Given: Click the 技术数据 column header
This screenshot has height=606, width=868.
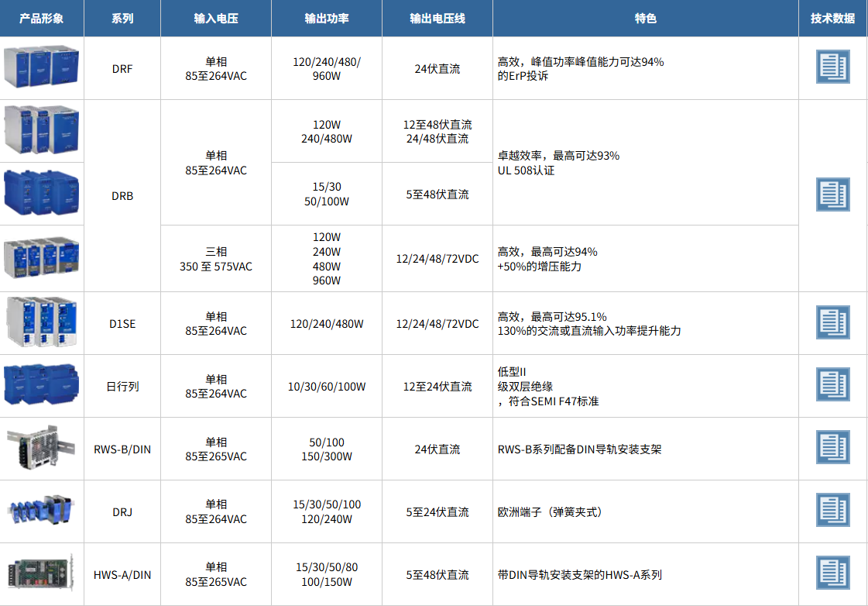Looking at the screenshot, I should click(832, 19).
